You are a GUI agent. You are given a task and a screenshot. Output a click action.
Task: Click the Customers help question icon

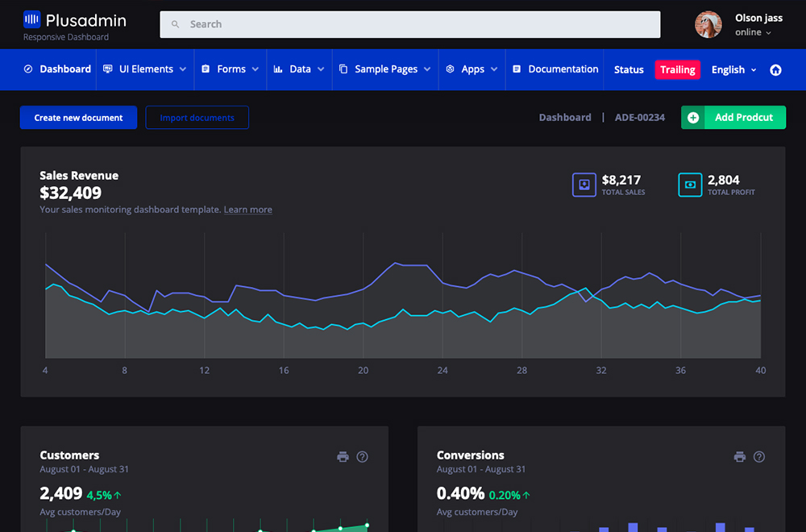tap(363, 457)
